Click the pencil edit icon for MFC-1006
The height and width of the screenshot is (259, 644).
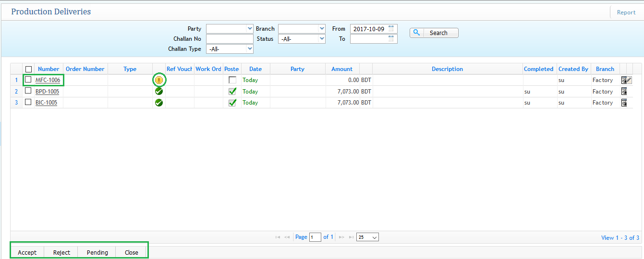pos(629,80)
